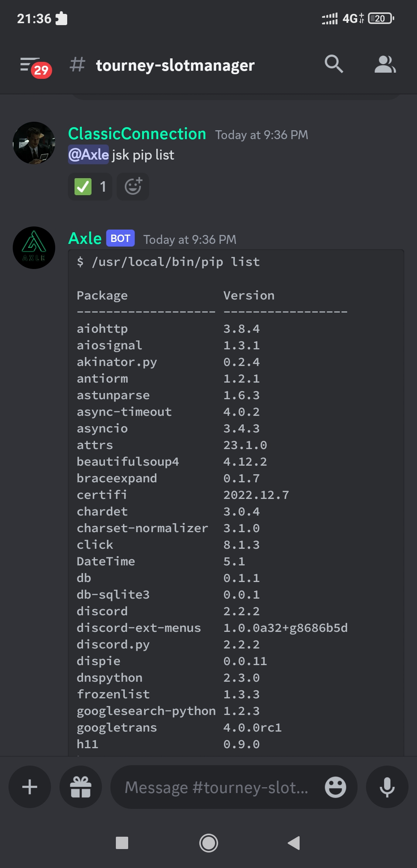Open the search icon
Screen dimensions: 417x868
click(334, 65)
